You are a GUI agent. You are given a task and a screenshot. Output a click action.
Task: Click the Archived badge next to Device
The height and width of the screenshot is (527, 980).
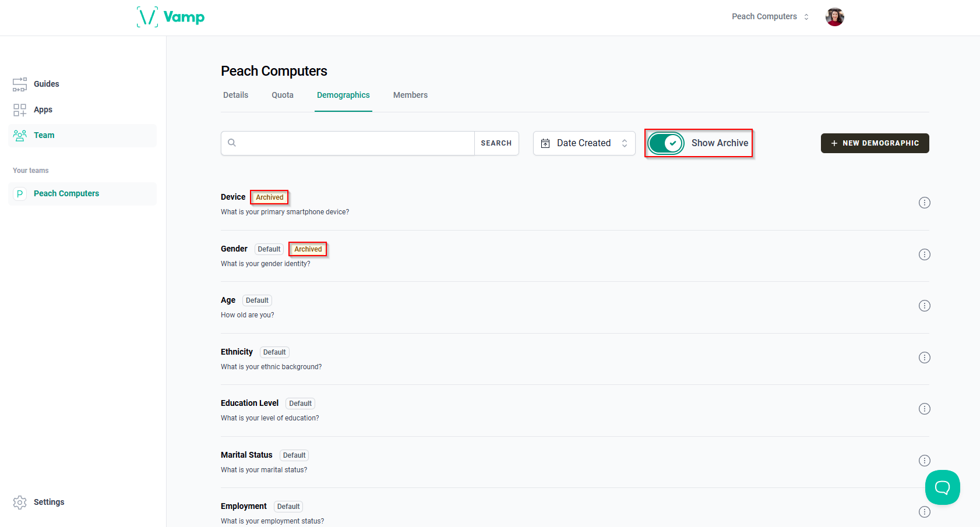click(270, 197)
